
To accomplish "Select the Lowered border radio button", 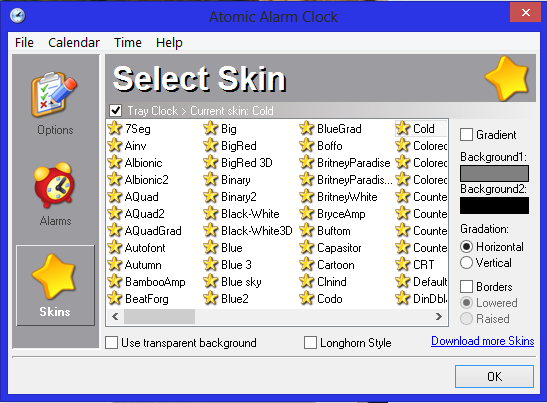I will [x=466, y=303].
